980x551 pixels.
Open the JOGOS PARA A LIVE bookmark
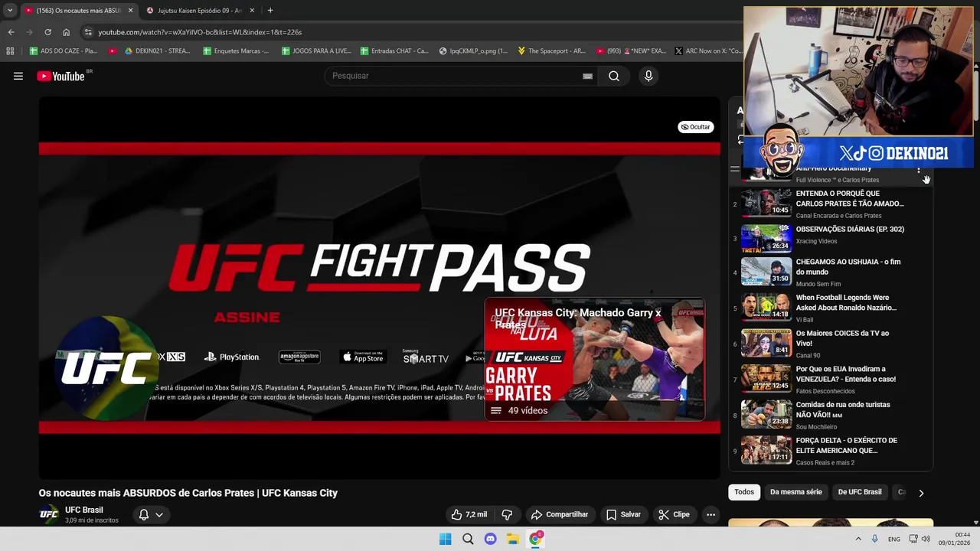(x=316, y=51)
